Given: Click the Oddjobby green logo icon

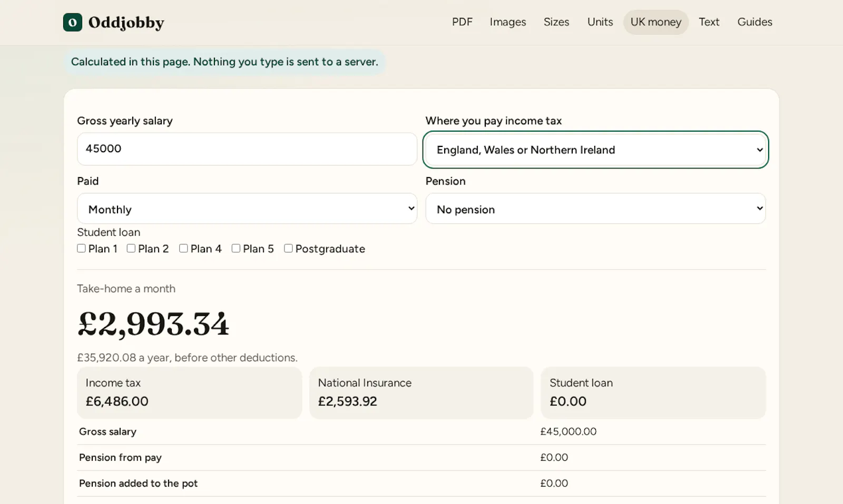Looking at the screenshot, I should tap(73, 22).
